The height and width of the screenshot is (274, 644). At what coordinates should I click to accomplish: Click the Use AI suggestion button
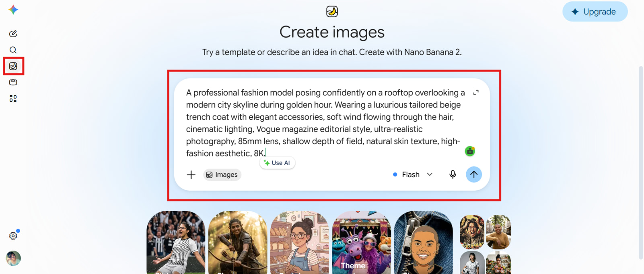click(277, 163)
